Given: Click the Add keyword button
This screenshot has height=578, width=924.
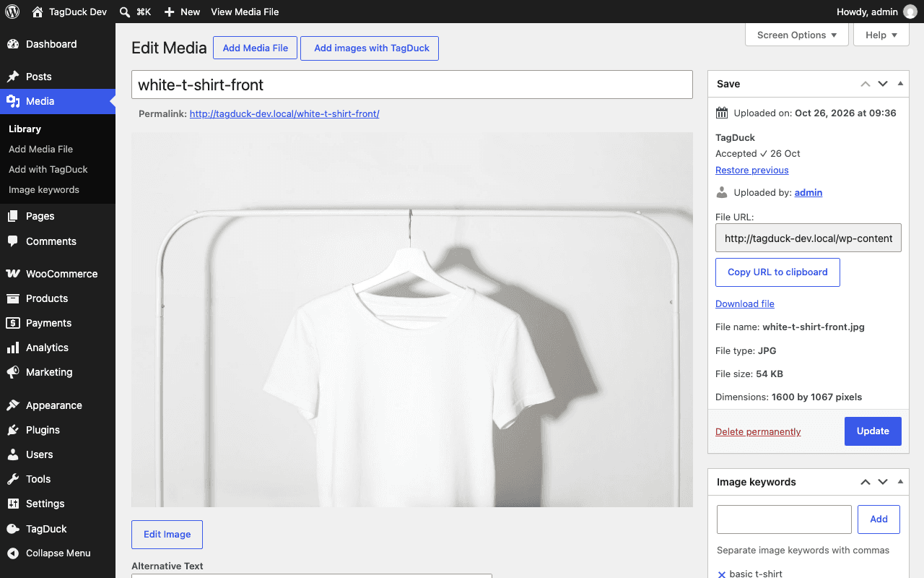Looking at the screenshot, I should point(879,519).
